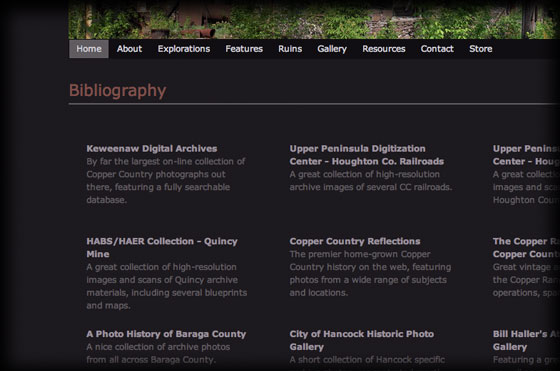Open A Photo History of Baraga County link
This screenshot has width=560, height=371.
coord(166,334)
